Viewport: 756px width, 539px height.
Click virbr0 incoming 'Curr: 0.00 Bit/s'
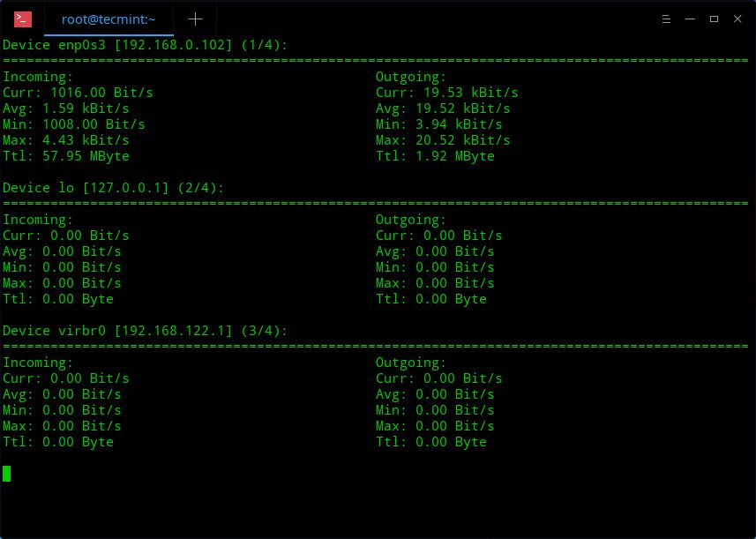point(66,378)
